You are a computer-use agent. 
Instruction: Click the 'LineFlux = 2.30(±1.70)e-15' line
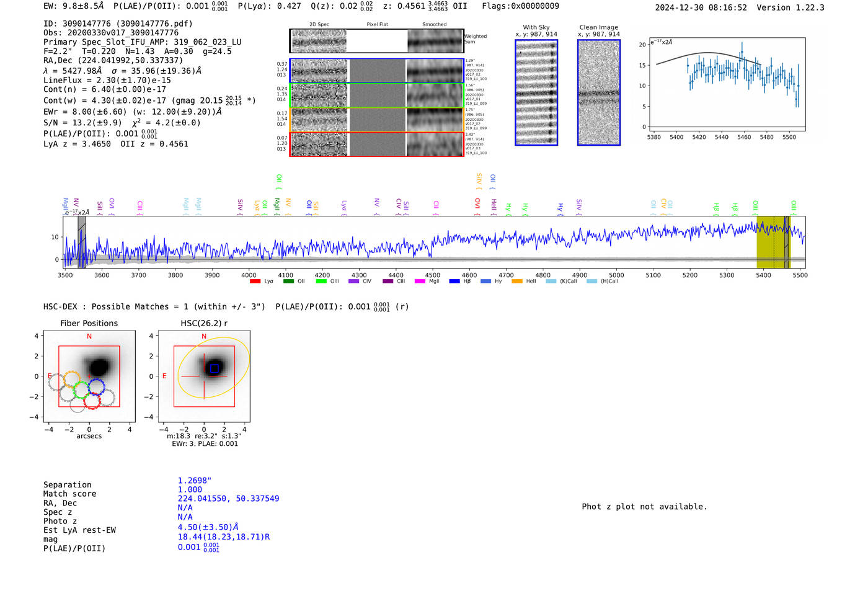(x=107, y=80)
